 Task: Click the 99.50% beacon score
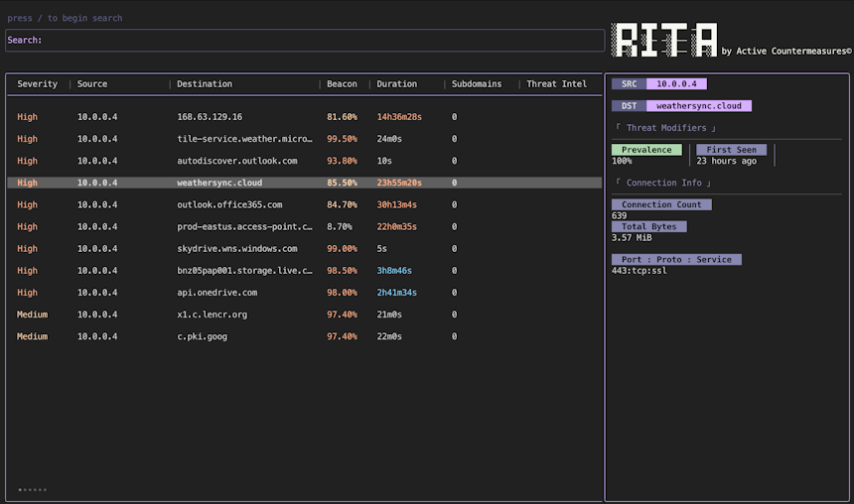click(342, 139)
